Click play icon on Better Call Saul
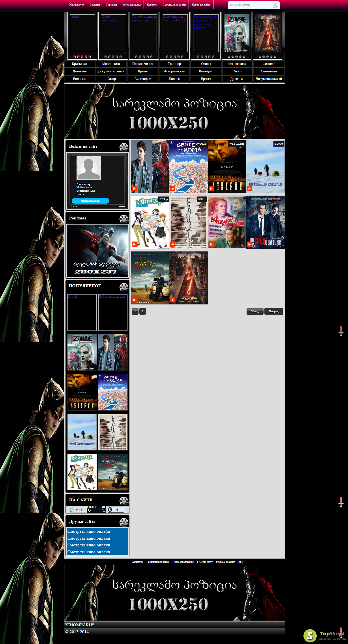The height and width of the screenshot is (644, 348). [134, 300]
